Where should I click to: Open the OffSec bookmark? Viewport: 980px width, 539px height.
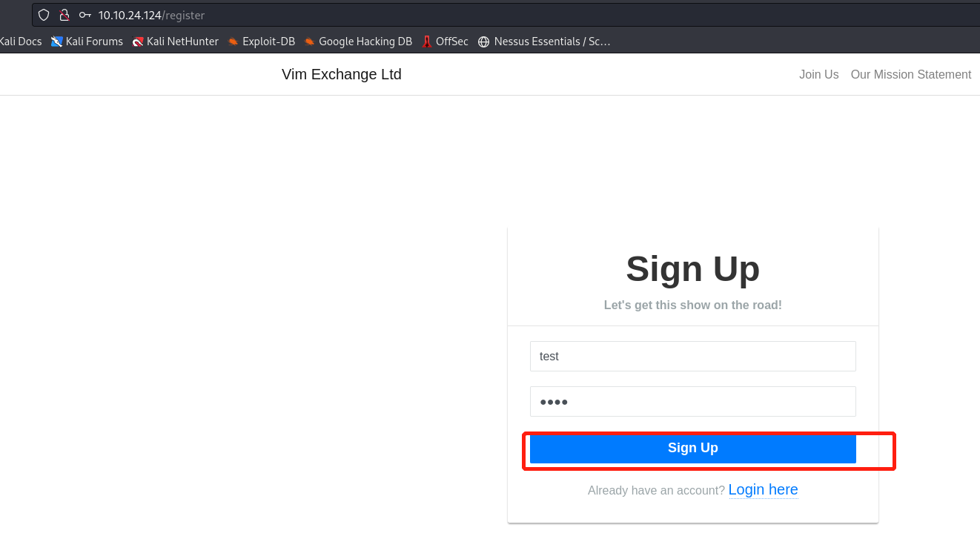445,42
